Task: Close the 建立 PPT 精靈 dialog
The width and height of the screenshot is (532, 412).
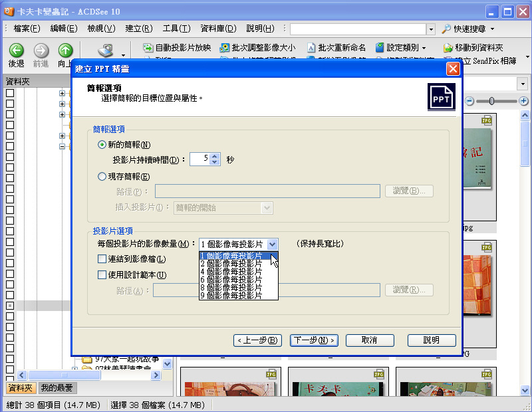Action: click(x=453, y=69)
